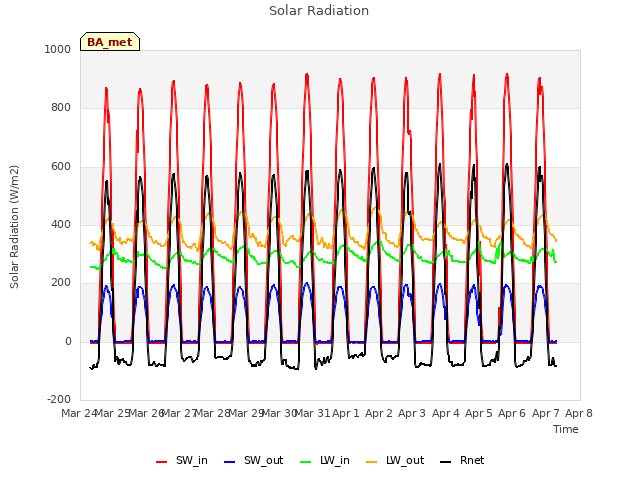Toggle the SW_in legend label
Image resolution: width=640 pixels, height=480 pixels.
[192, 460]
